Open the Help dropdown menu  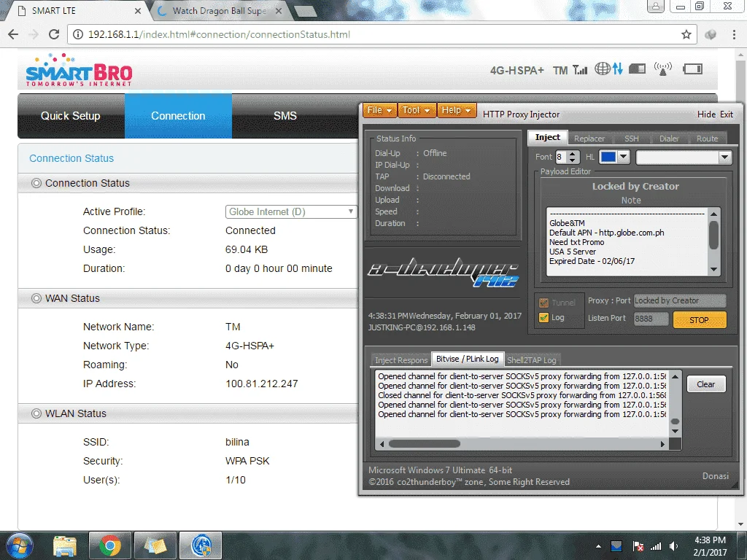coord(457,111)
